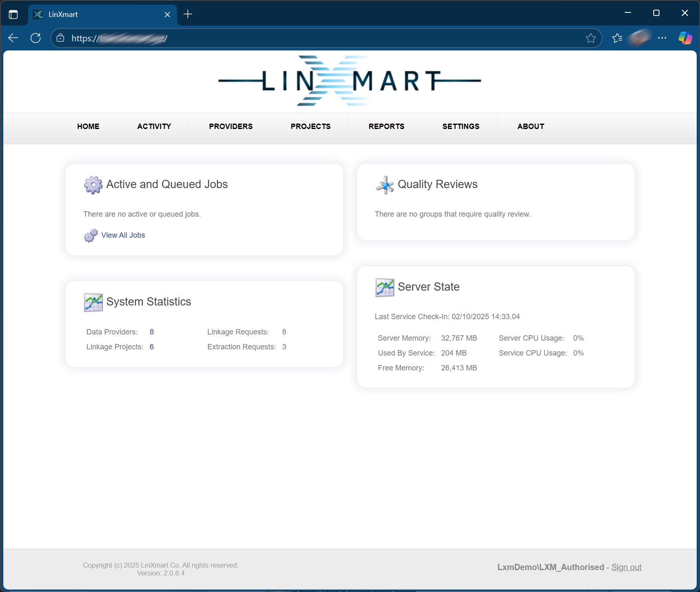The height and width of the screenshot is (592, 700).
Task: Add this page to favorites with star icon
Action: coord(590,38)
